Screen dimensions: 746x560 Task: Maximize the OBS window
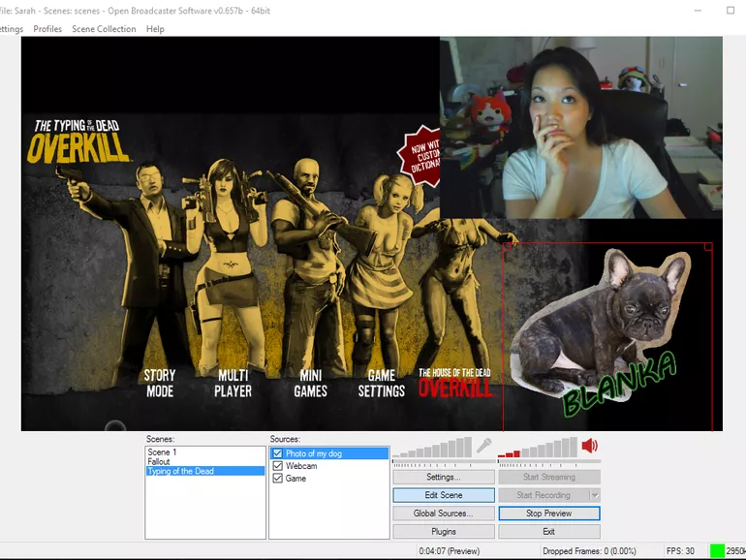coord(730,10)
